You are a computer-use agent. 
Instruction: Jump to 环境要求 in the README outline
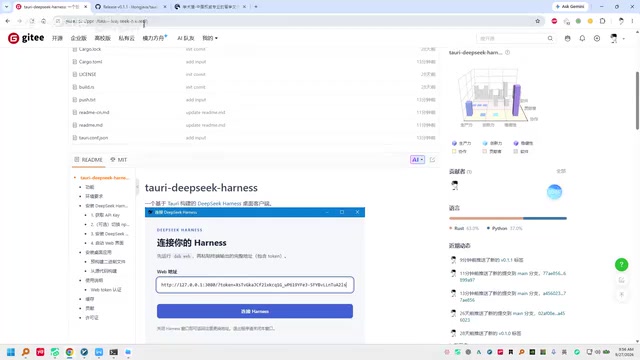94,196
